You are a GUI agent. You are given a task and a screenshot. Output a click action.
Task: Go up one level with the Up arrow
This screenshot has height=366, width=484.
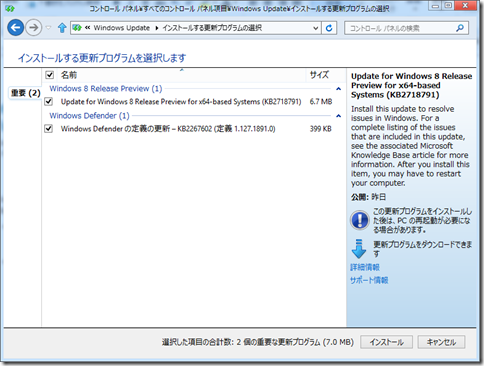62,28
